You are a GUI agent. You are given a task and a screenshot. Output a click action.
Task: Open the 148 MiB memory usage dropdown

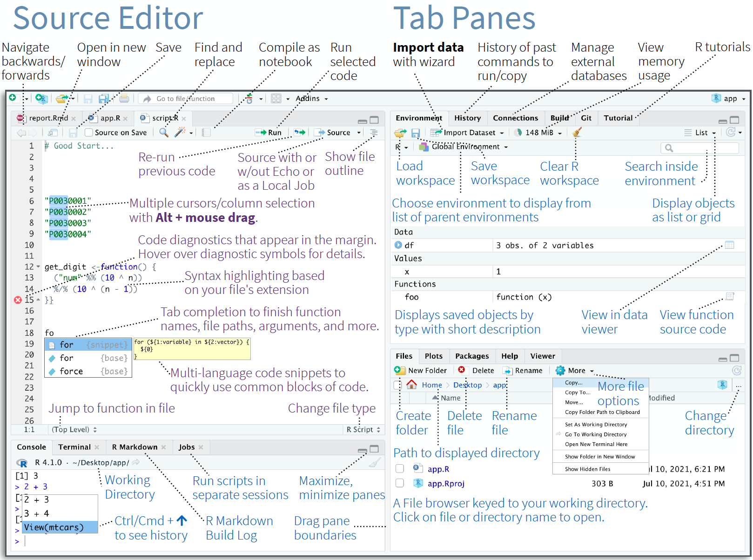pyautogui.click(x=538, y=133)
